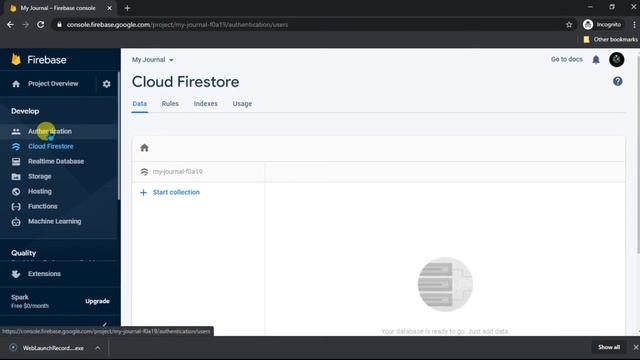
Task: Open Authentication in the sidebar
Action: click(50, 131)
